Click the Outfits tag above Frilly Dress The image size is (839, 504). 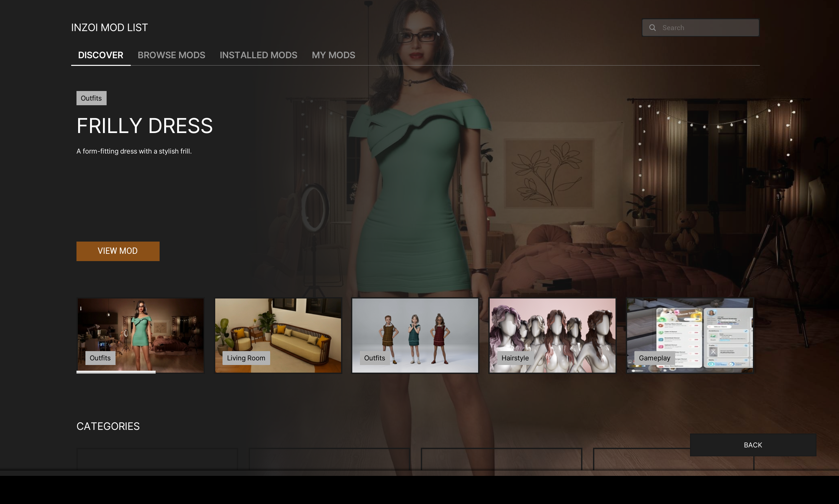coord(91,98)
